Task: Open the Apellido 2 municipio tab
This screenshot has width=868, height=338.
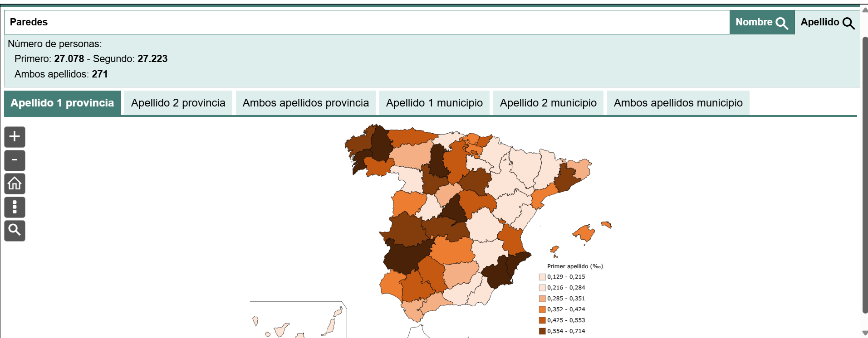Action: click(x=548, y=103)
